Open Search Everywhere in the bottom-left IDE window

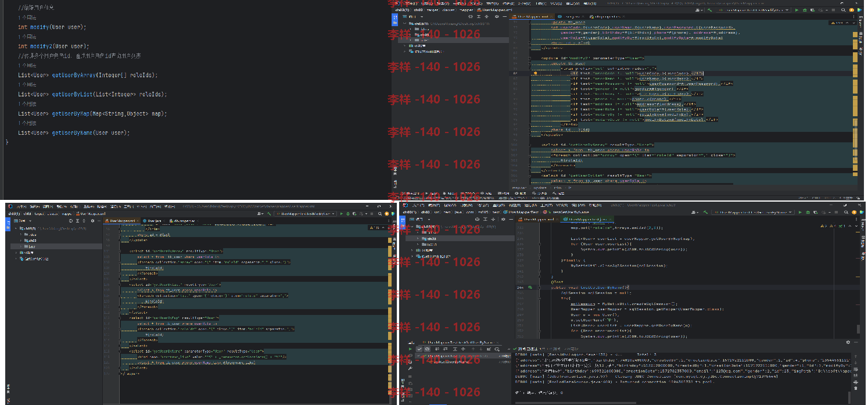tap(380, 214)
